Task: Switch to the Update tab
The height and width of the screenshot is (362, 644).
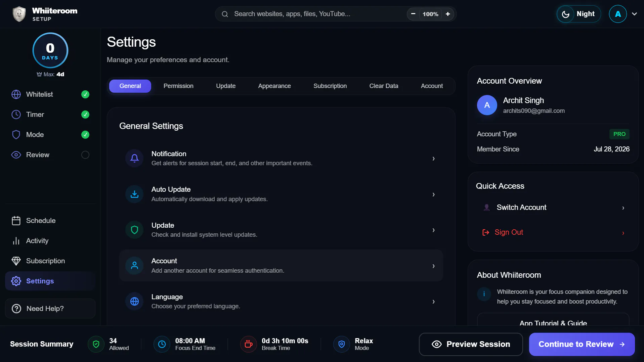Action: (226, 86)
